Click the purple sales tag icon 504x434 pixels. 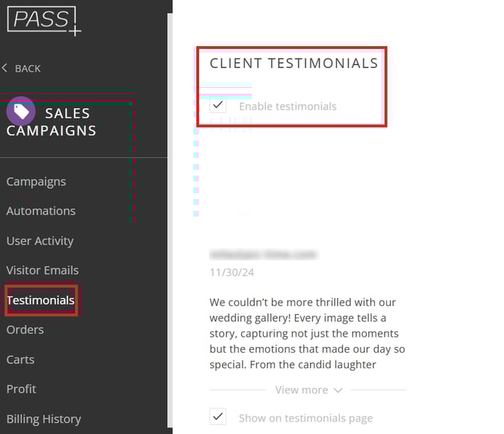pos(21,111)
